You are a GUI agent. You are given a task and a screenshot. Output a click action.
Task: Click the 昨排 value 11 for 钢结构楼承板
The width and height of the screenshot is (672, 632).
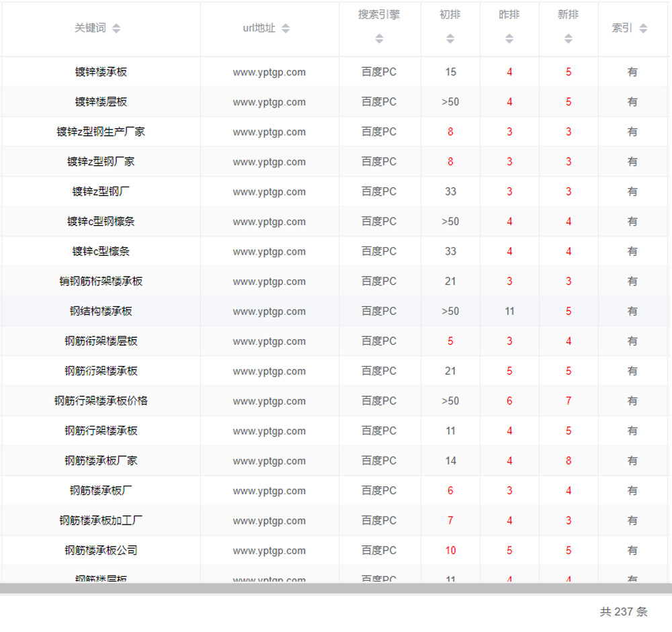point(509,312)
